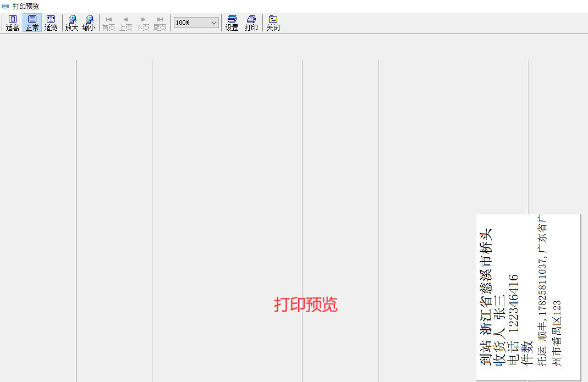Viewport: 588px width, 382px height.
Task: Click the printer icon in title bar
Action: [6, 6]
